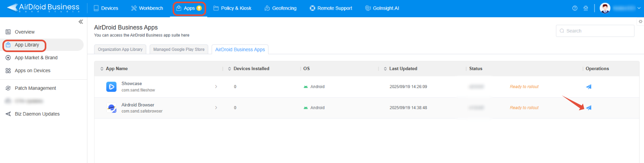Click the App Market & Brand icon
Image resolution: width=644 pixels, height=163 pixels.
8,58
